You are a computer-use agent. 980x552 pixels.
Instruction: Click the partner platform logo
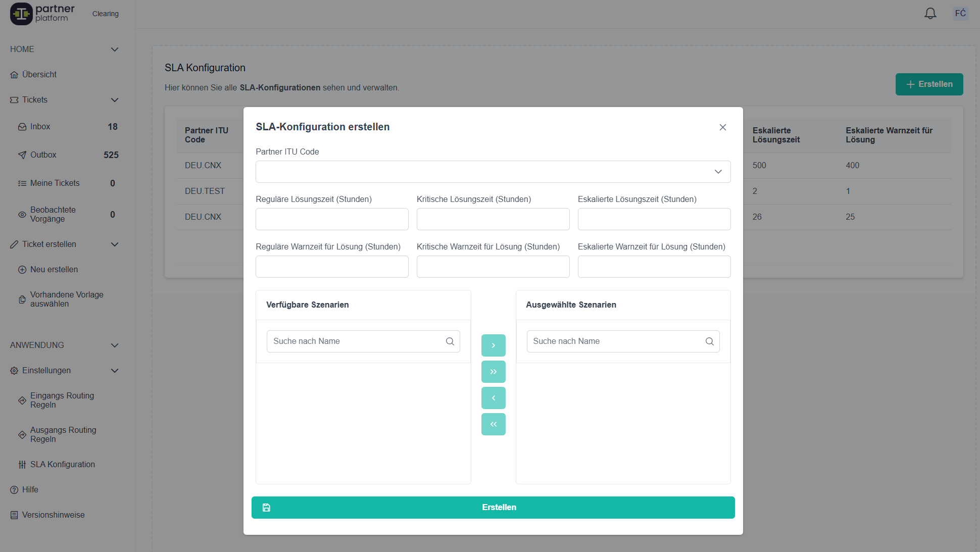click(42, 14)
